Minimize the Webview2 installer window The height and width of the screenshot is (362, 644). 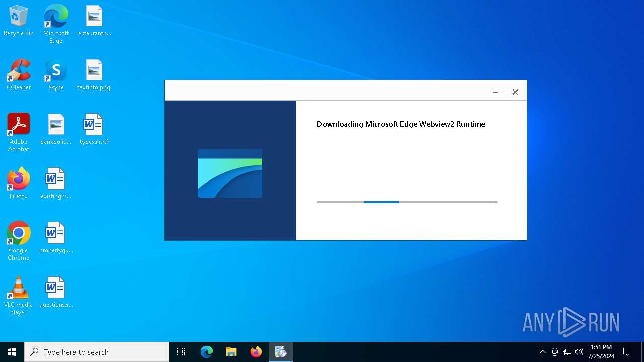495,92
